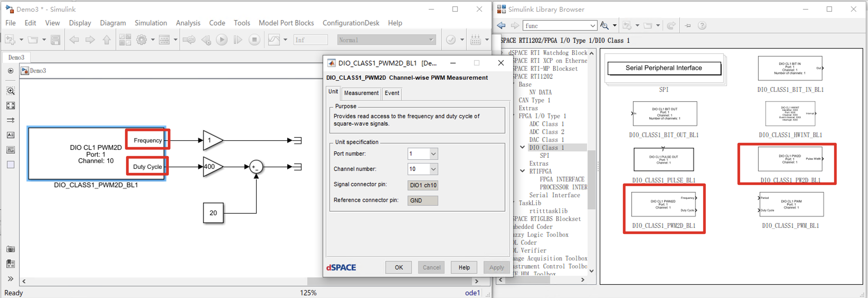Click the Build model icon in toolbar
The height and width of the screenshot is (298, 868).
coord(475,40)
